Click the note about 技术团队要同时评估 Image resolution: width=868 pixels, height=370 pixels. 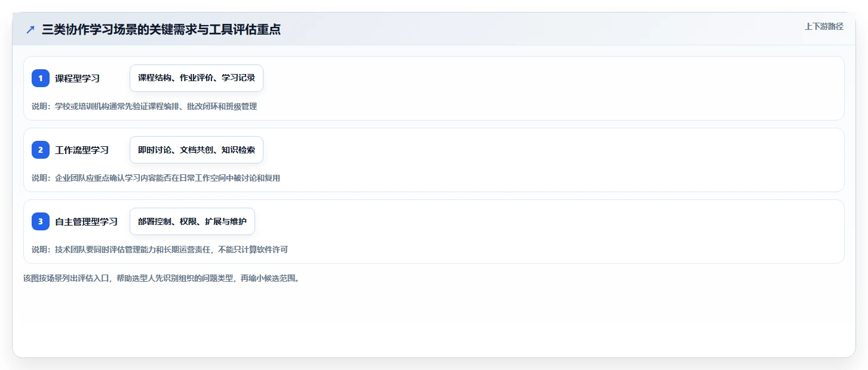[160, 249]
